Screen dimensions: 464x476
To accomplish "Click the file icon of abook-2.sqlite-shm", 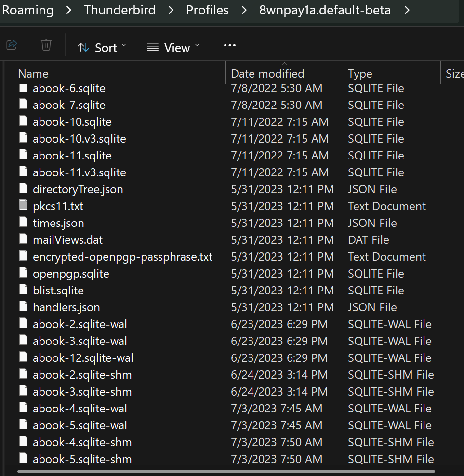I will [x=24, y=374].
